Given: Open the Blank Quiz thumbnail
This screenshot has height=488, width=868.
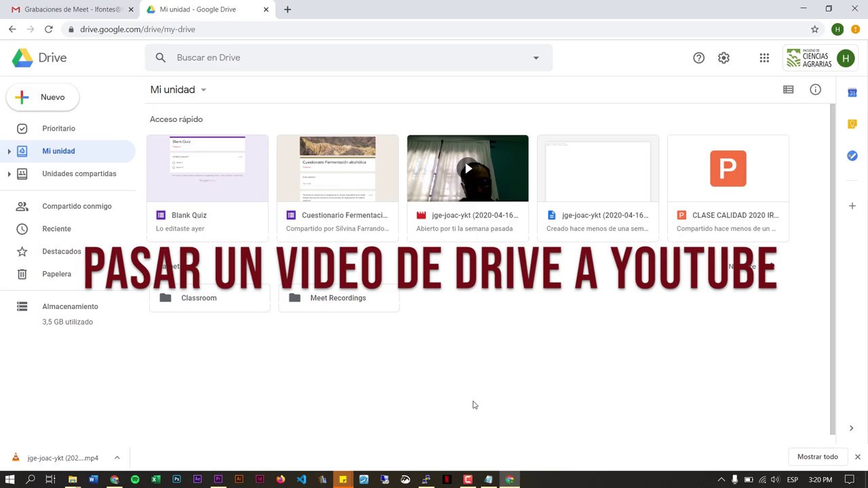Looking at the screenshot, I should pyautogui.click(x=208, y=169).
